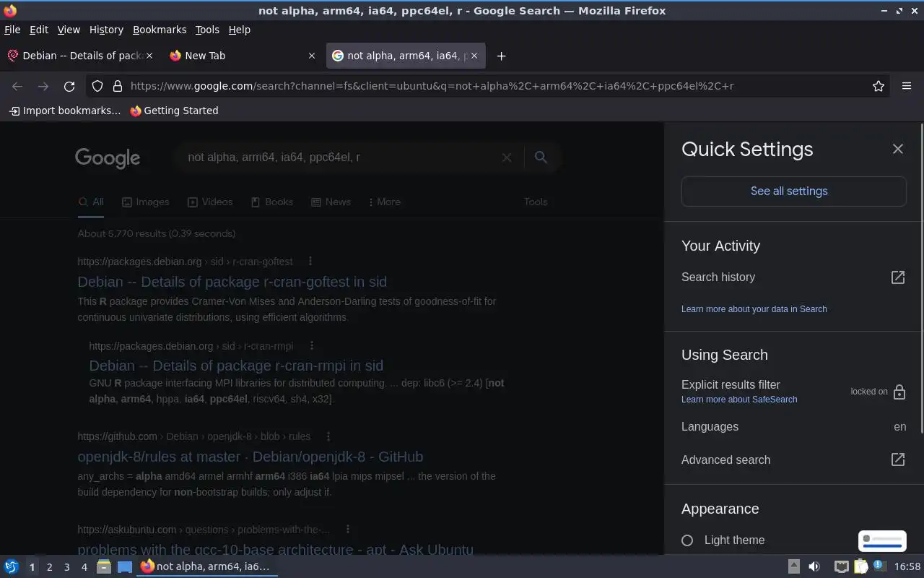Select the Books results tab

pyautogui.click(x=272, y=202)
